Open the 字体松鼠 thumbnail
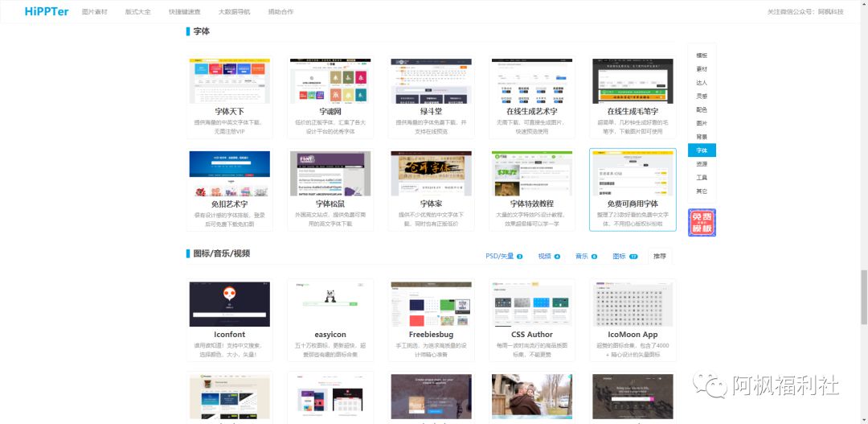The image size is (868, 424). (330, 174)
